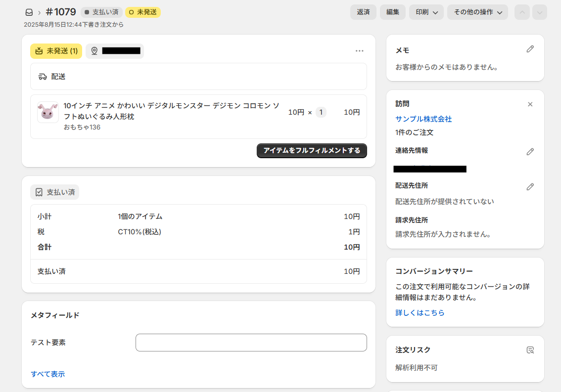This screenshot has width=561, height=392.
Task: Open the その他の操作 dropdown menu
Action: click(x=477, y=12)
